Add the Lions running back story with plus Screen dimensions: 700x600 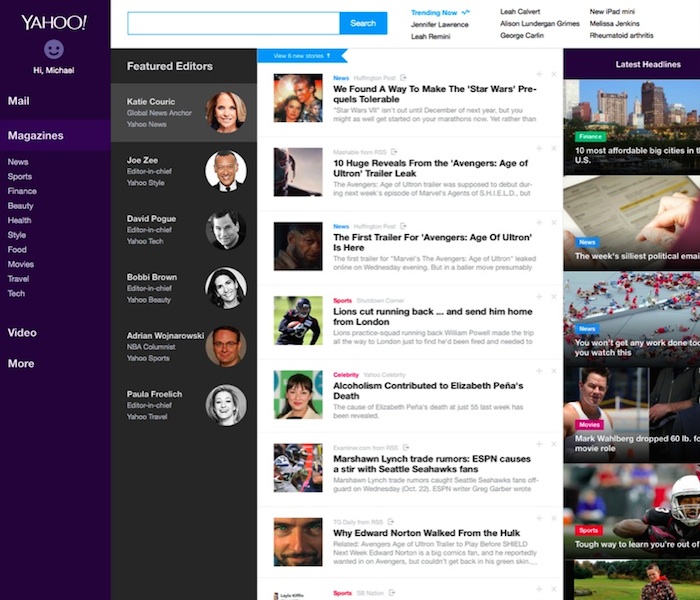coord(539,297)
